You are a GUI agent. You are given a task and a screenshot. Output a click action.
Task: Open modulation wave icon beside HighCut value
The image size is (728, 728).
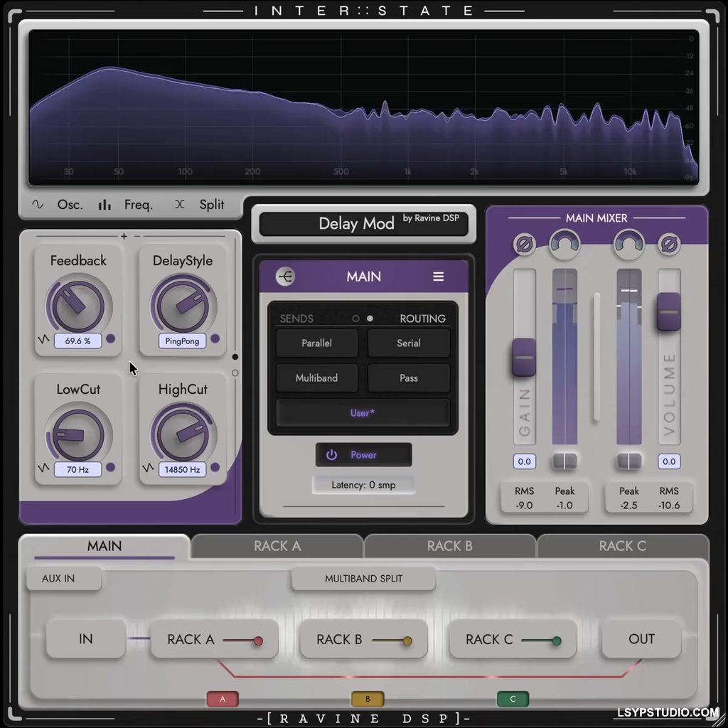click(148, 468)
